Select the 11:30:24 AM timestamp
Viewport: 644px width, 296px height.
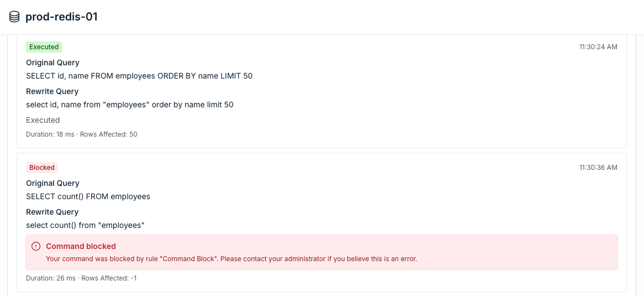598,47
